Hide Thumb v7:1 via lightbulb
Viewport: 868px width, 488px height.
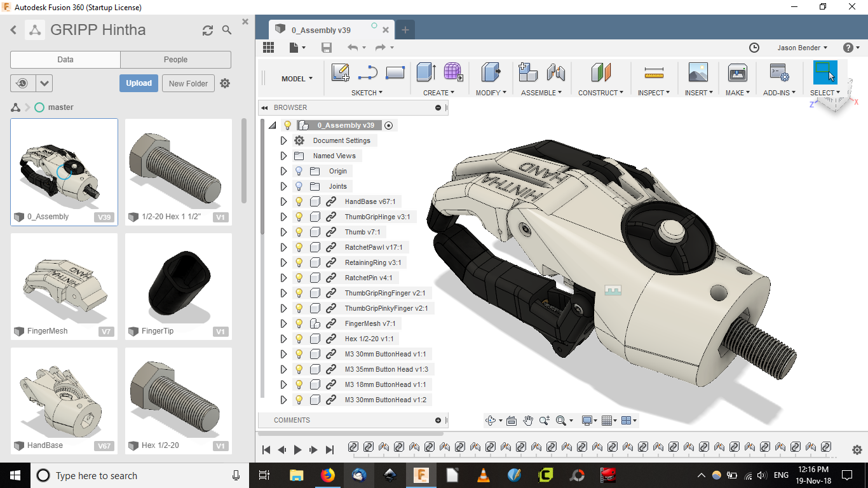pos(299,232)
